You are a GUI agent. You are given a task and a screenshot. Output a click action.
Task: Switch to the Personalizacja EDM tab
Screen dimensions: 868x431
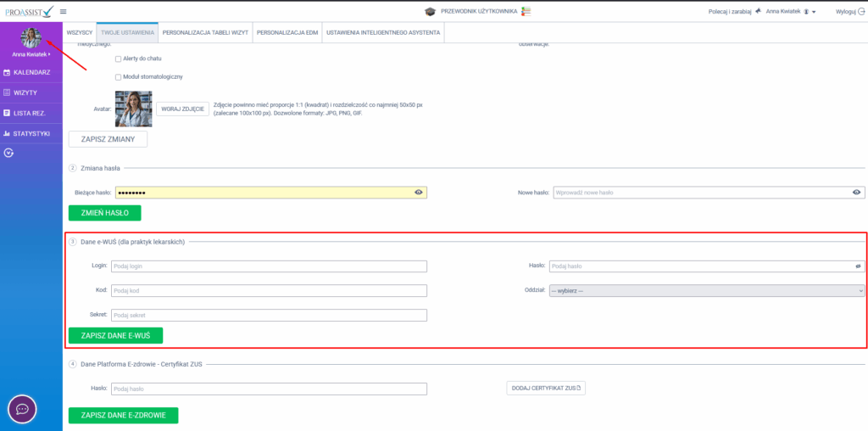(287, 31)
